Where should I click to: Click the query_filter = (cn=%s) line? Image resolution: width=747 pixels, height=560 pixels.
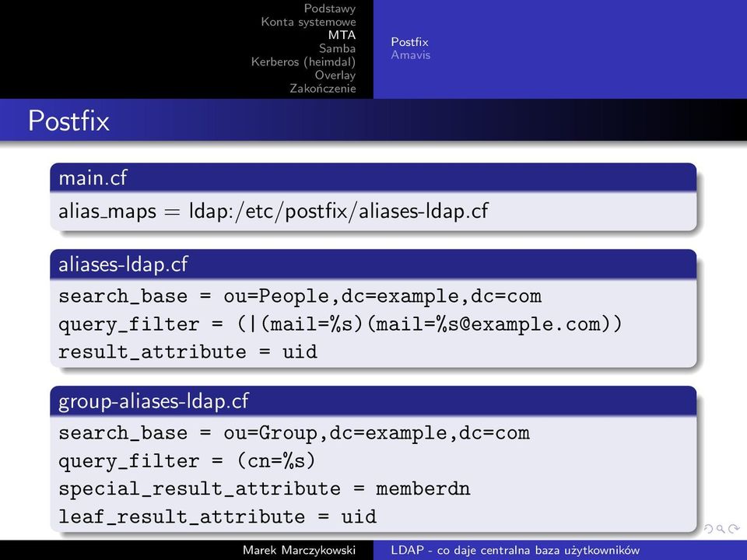tap(187, 461)
